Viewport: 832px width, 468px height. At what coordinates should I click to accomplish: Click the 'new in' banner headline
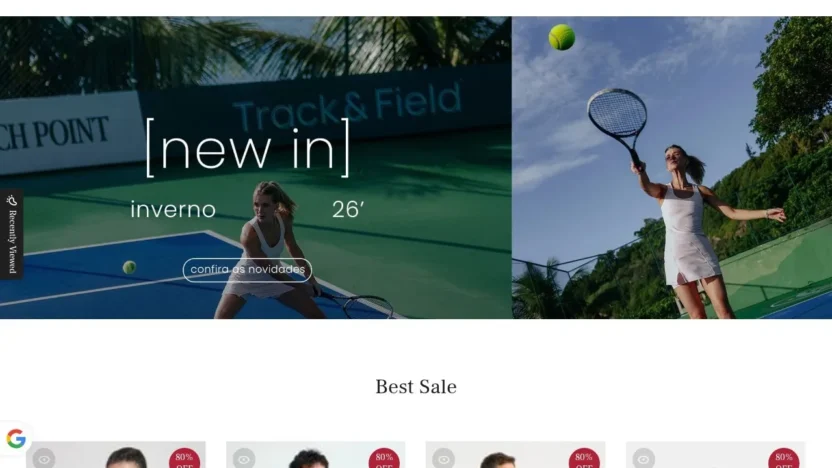(x=248, y=148)
